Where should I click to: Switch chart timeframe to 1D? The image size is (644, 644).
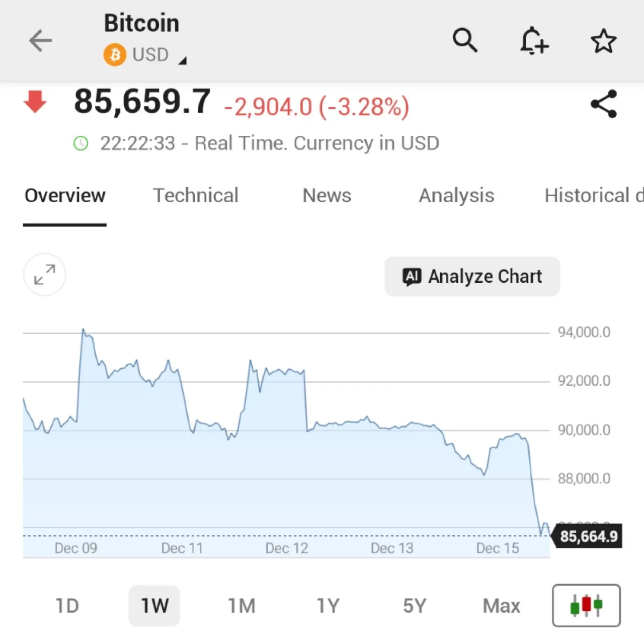tap(67, 605)
